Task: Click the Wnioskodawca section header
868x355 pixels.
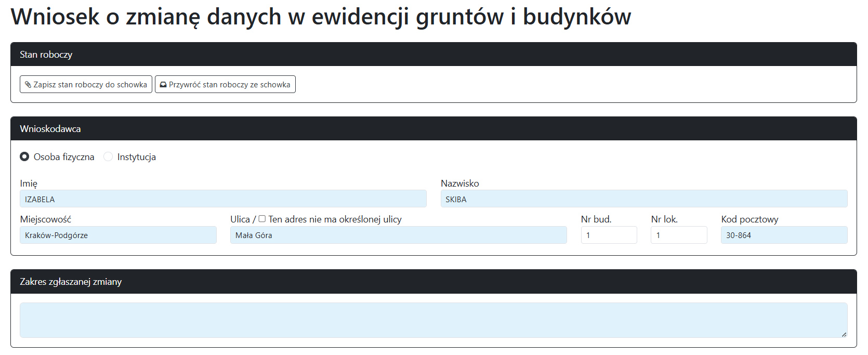Action: pos(433,129)
